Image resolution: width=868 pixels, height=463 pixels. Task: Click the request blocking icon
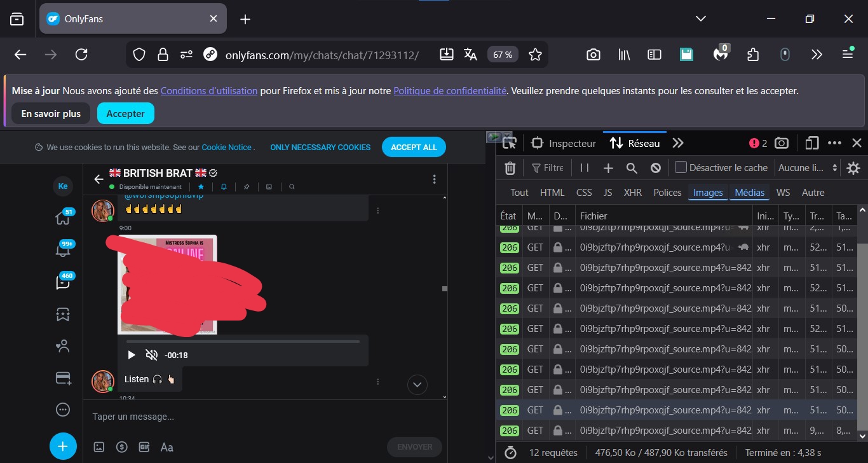point(656,168)
